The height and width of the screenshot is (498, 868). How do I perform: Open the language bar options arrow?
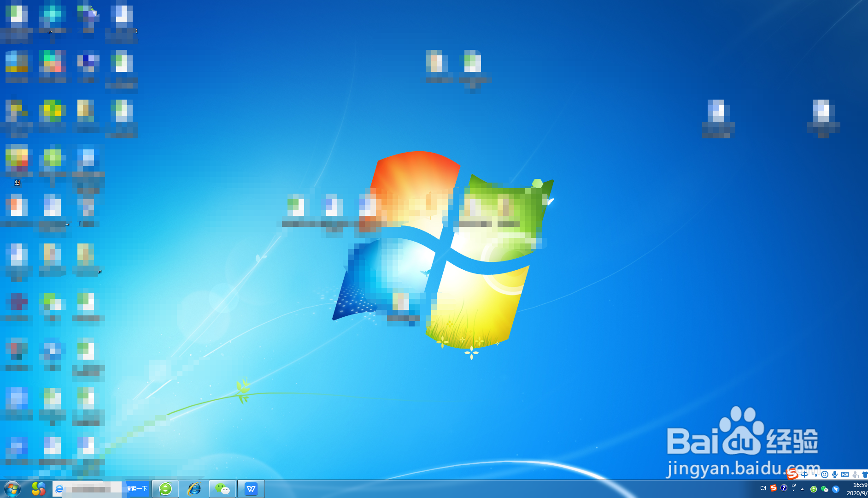(794, 490)
